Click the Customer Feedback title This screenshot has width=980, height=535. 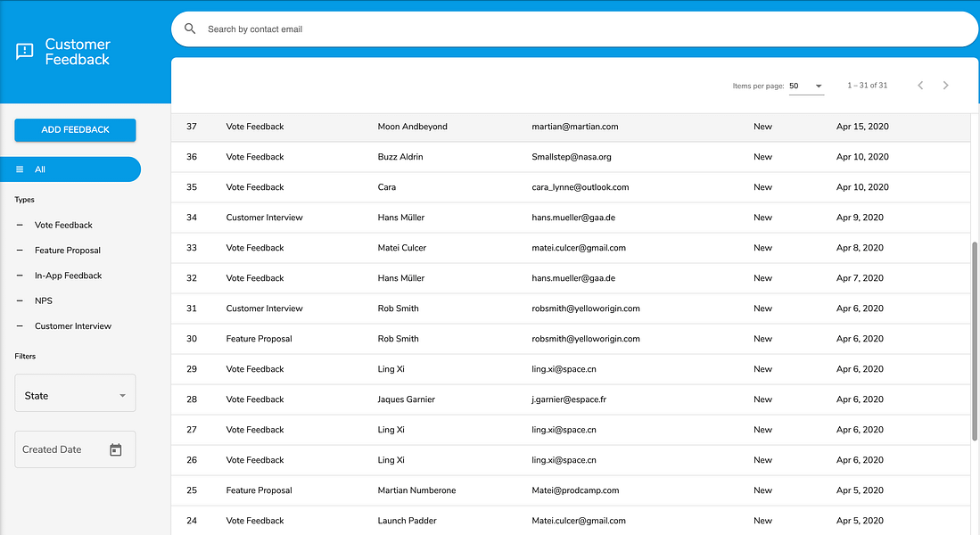78,52
